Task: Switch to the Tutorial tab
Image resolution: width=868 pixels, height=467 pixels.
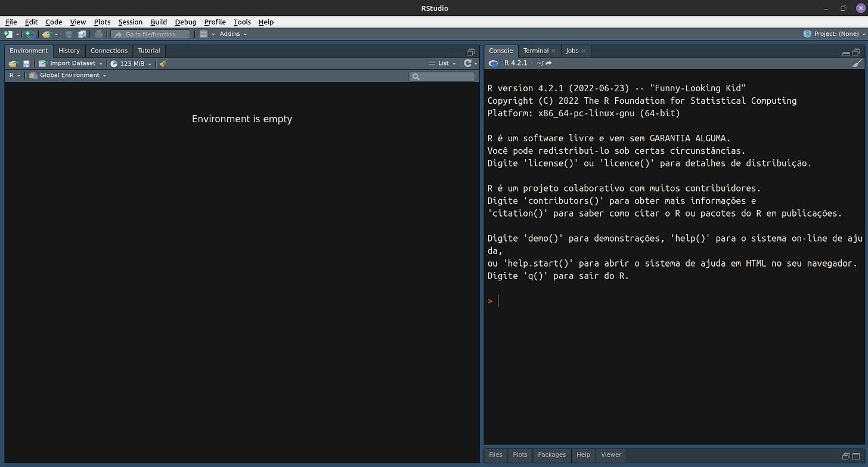Action: pyautogui.click(x=149, y=51)
